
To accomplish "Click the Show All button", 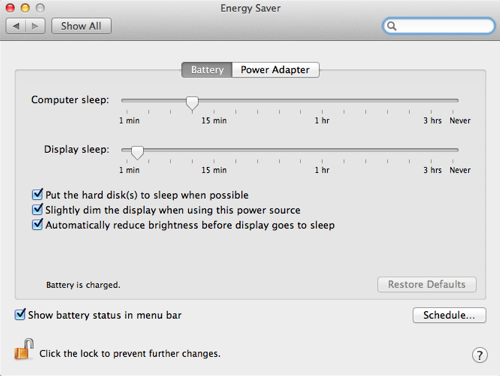I will coord(81,26).
